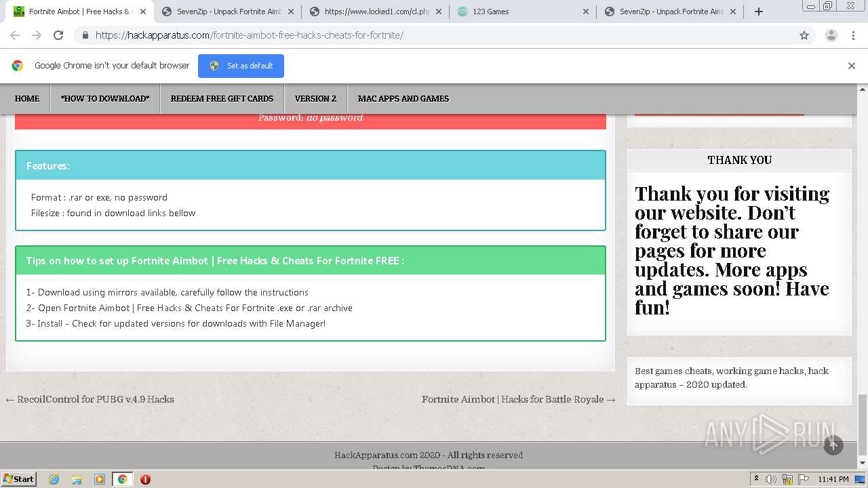Click the page vertical scrollbar thumb
Viewport: 868px width, 488px height.
(x=863, y=424)
